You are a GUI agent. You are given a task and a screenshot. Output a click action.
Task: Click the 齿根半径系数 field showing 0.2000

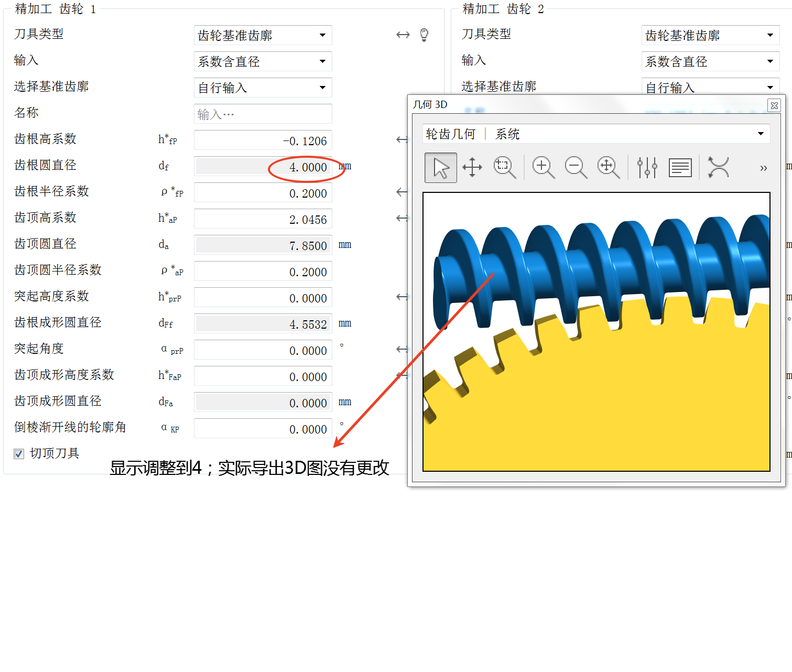(x=263, y=192)
